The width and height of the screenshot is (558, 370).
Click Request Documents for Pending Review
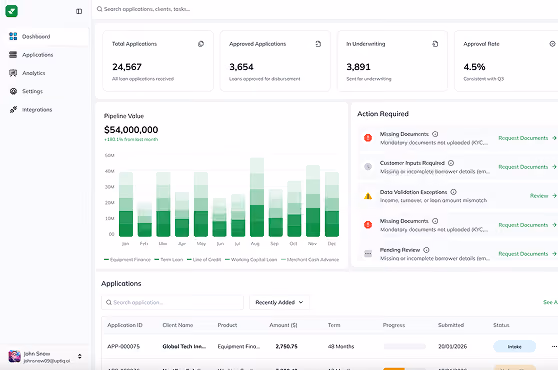[x=527, y=254]
